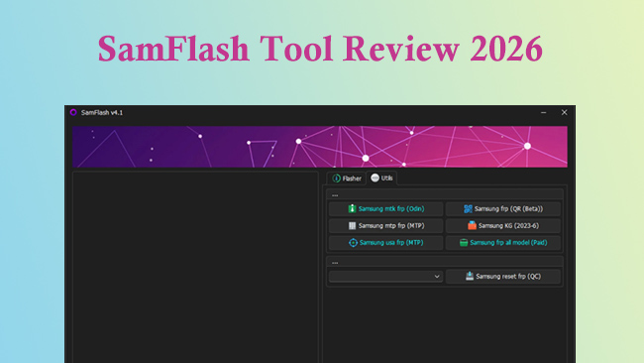Click the green Odin icon on mtk frp

352,209
